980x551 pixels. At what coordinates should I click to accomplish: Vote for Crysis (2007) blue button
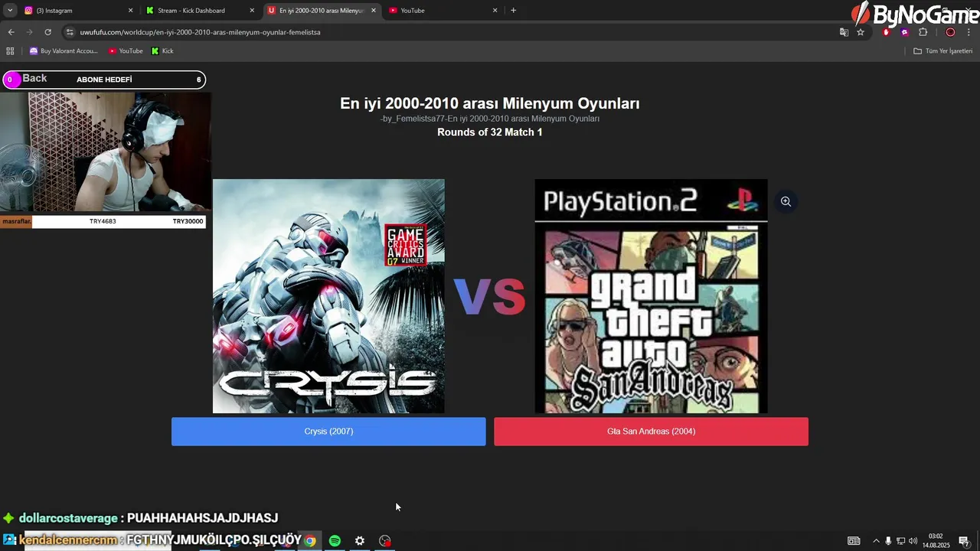pyautogui.click(x=328, y=432)
